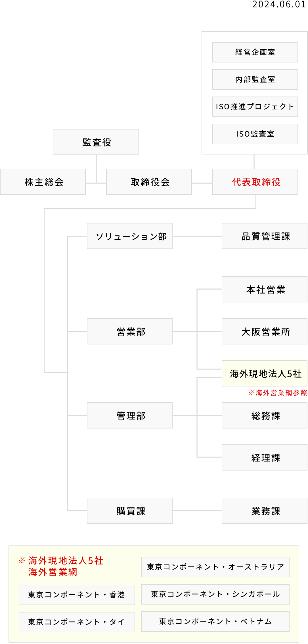Select the ソリューション部 department box

(x=130, y=236)
